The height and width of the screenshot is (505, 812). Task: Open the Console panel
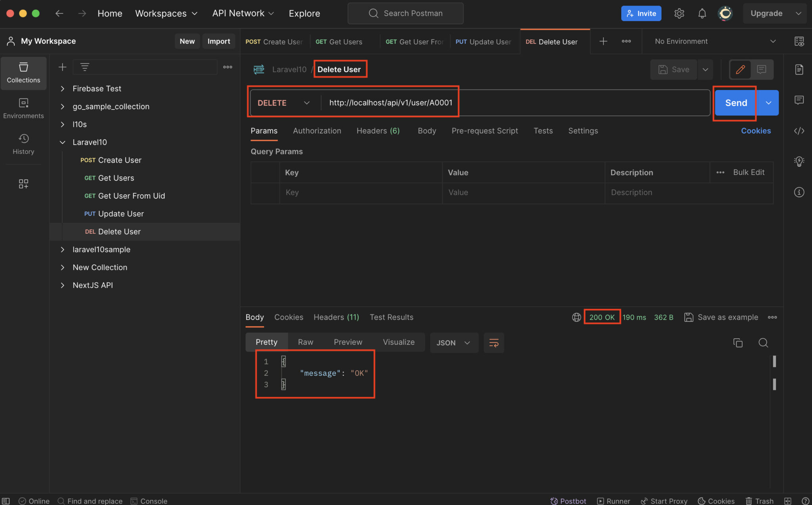click(149, 500)
